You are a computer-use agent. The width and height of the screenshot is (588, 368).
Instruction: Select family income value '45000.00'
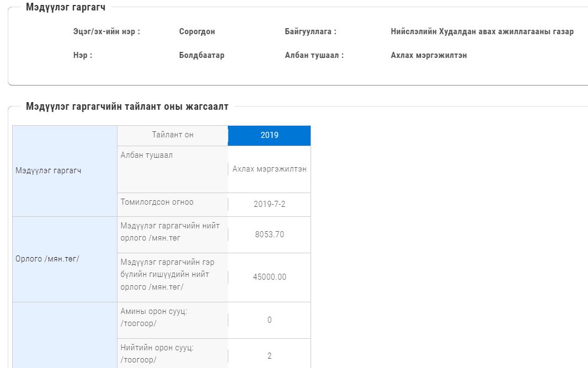point(269,277)
